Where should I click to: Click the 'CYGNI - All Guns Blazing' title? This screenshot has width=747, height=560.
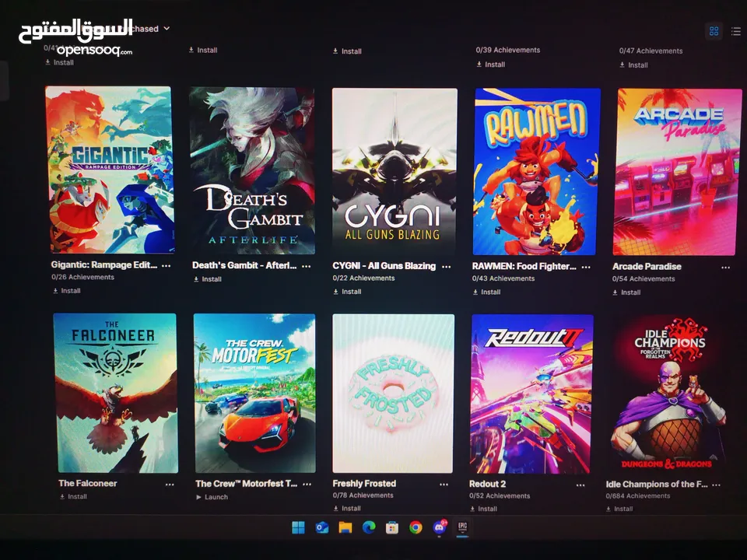[384, 266]
